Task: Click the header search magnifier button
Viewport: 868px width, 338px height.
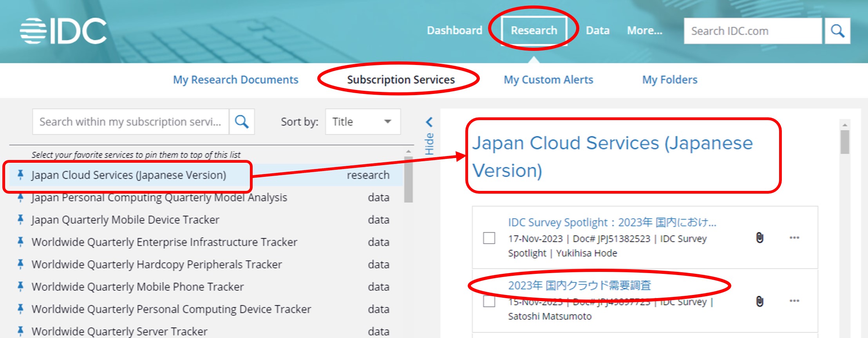Action: pyautogui.click(x=837, y=31)
